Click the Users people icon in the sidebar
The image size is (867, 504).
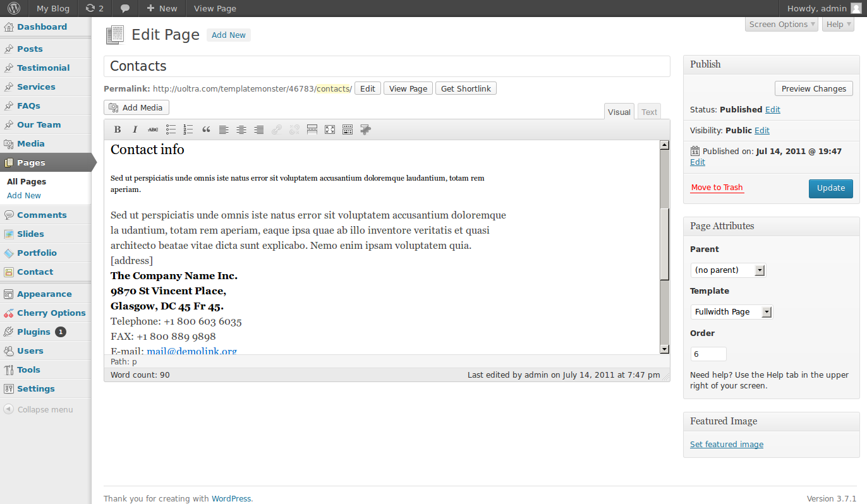(9, 351)
